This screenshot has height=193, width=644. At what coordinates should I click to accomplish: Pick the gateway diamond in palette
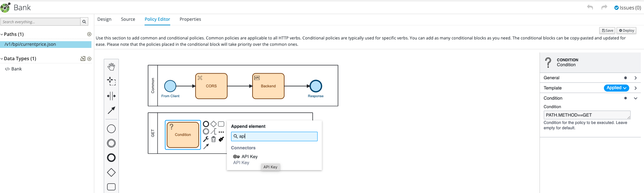coord(111,173)
